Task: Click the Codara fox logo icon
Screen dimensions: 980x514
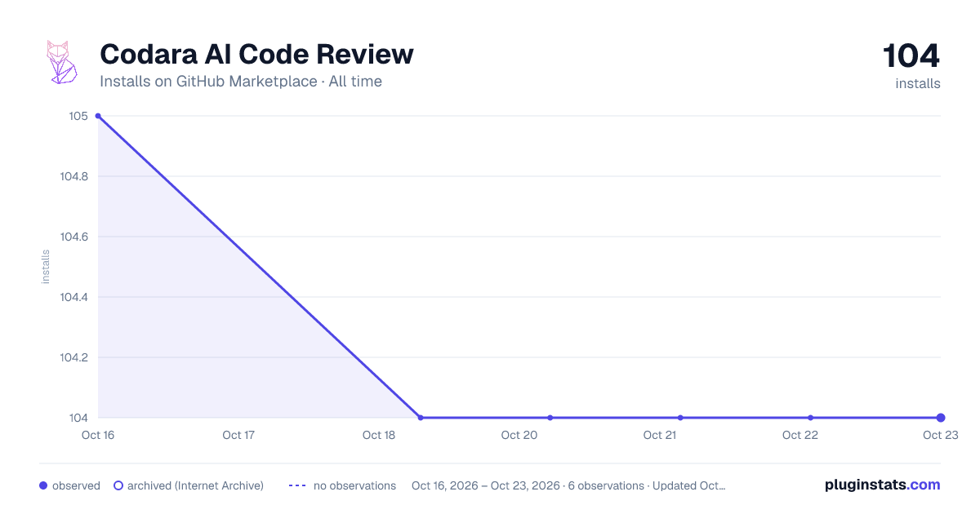Action: coord(62,62)
